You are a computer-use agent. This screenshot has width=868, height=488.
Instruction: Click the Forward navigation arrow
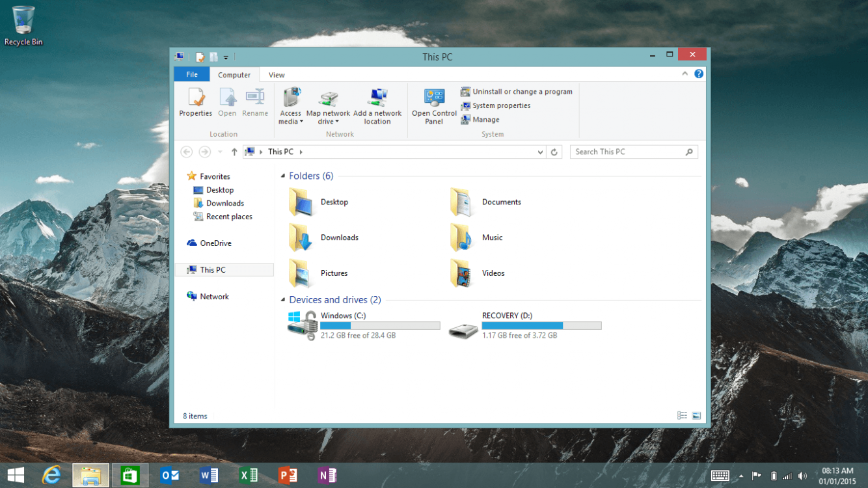(204, 152)
